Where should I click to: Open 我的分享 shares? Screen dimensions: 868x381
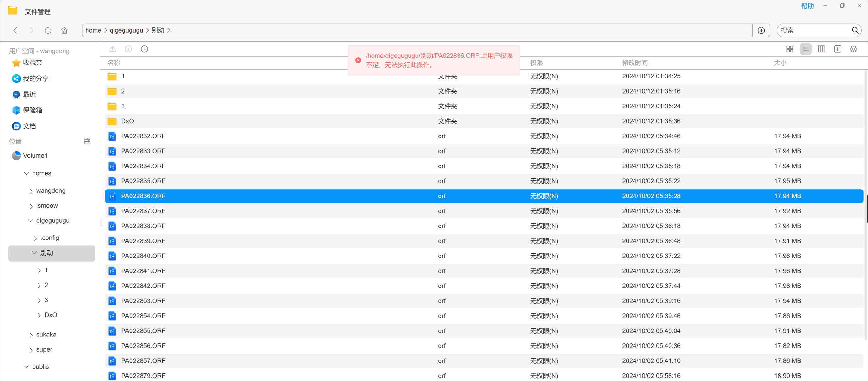click(x=35, y=78)
